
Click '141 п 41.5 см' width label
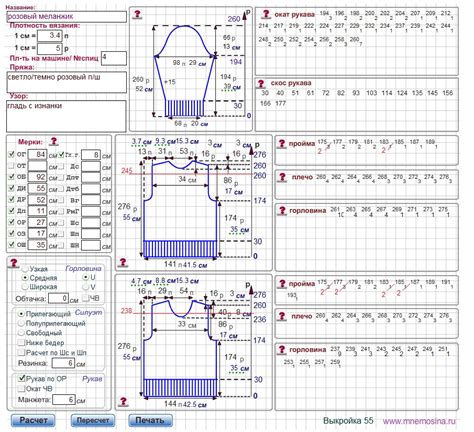tap(186, 265)
